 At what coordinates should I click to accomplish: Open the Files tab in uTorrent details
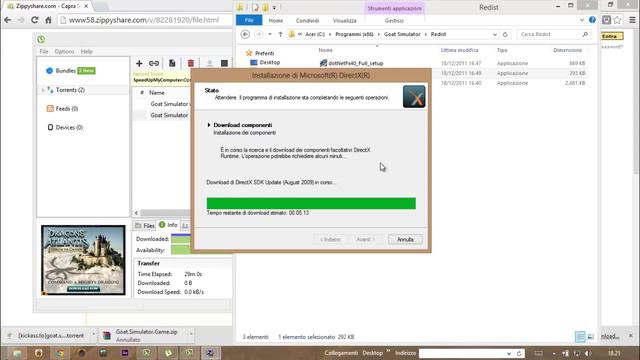tap(144, 225)
